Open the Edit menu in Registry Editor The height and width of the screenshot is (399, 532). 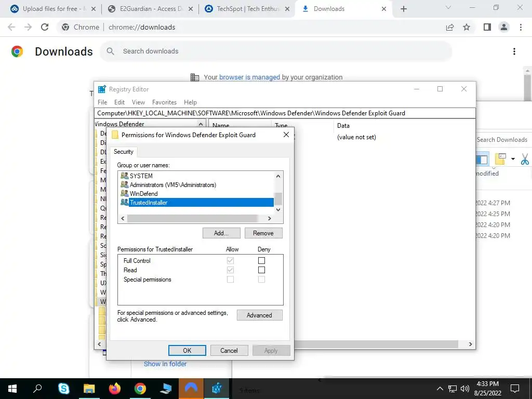119,102
